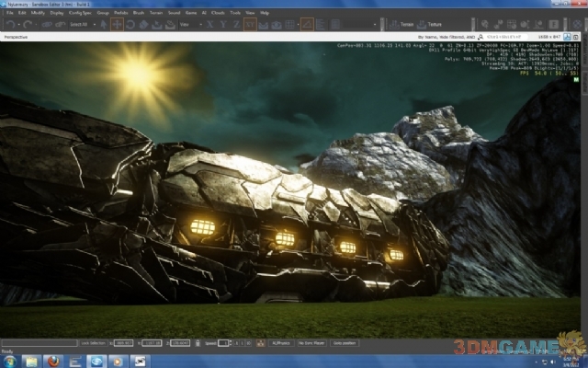Viewport: 588px width, 368px height.
Task: Open the Terrain menu
Action: tap(156, 13)
